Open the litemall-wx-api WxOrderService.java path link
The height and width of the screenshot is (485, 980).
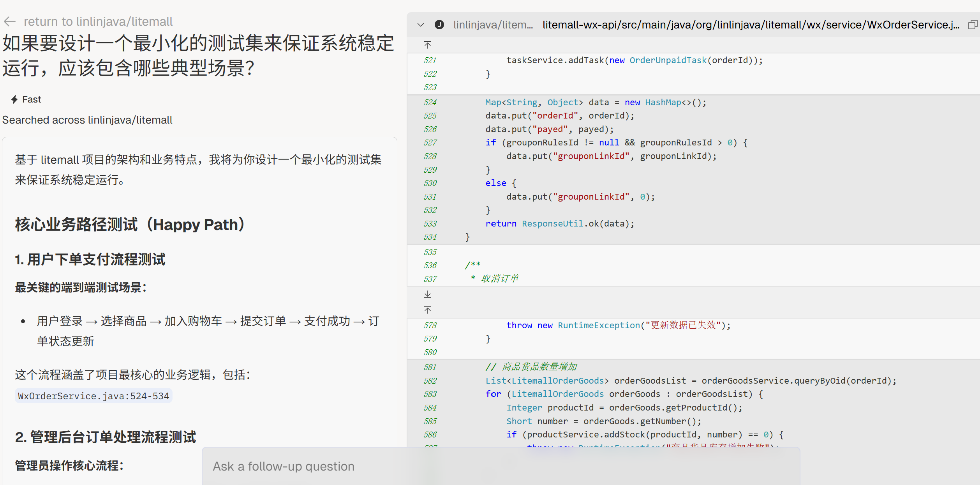(x=750, y=25)
